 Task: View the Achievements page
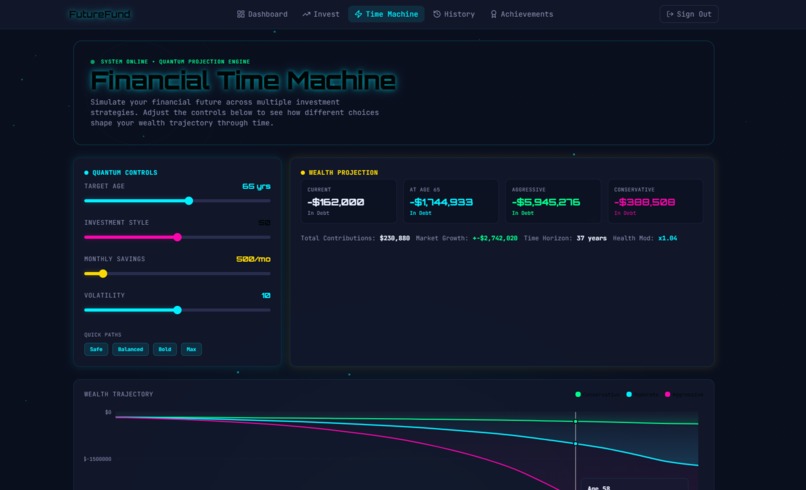pos(522,14)
